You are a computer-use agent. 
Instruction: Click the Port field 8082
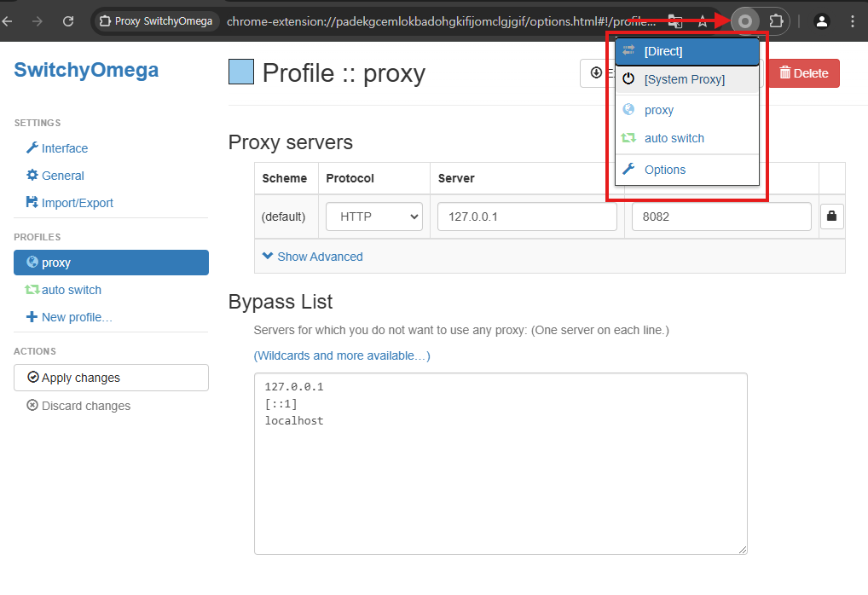click(721, 217)
